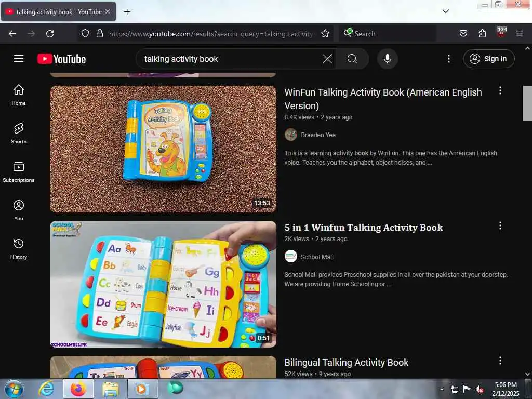Click the page vertical scrollbar thumb

527,103
